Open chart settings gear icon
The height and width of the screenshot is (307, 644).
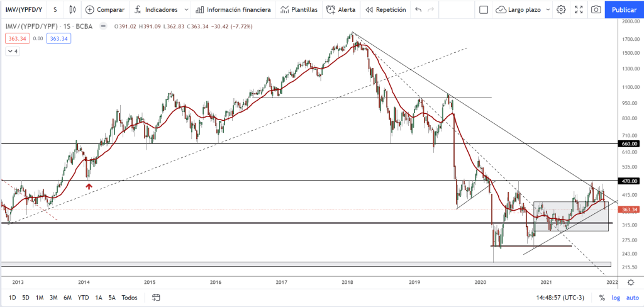click(561, 9)
